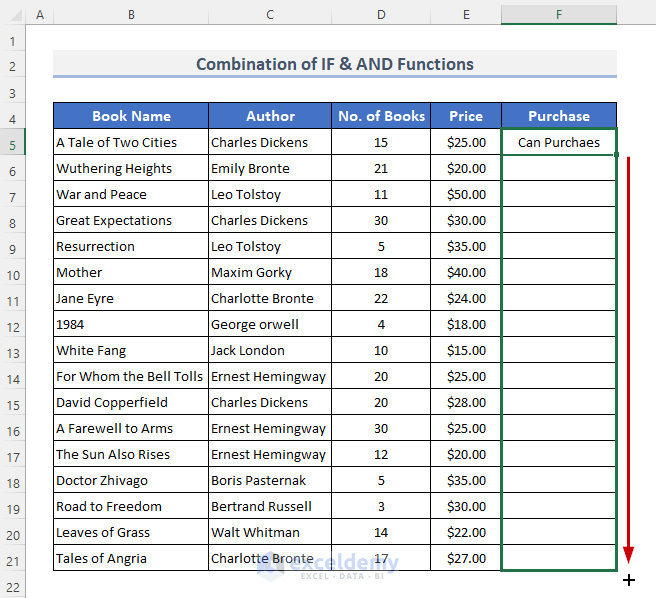Select the 'Can Purchaes' cell

pos(559,142)
